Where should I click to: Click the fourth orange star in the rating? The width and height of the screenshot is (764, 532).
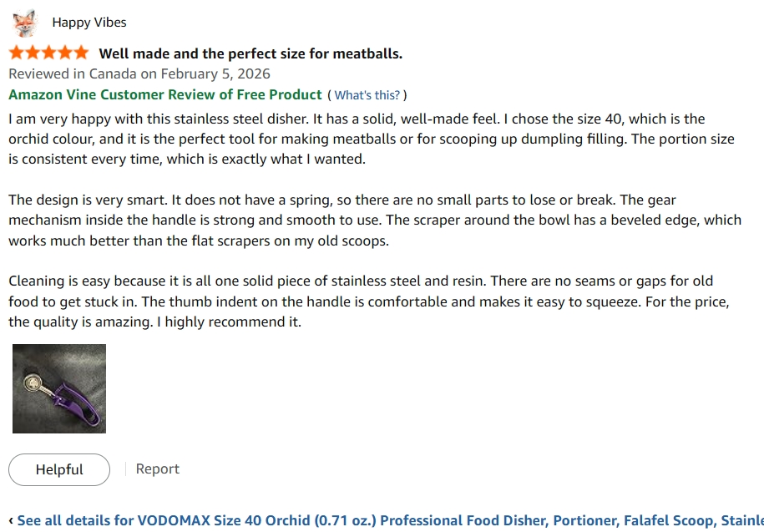click(65, 53)
